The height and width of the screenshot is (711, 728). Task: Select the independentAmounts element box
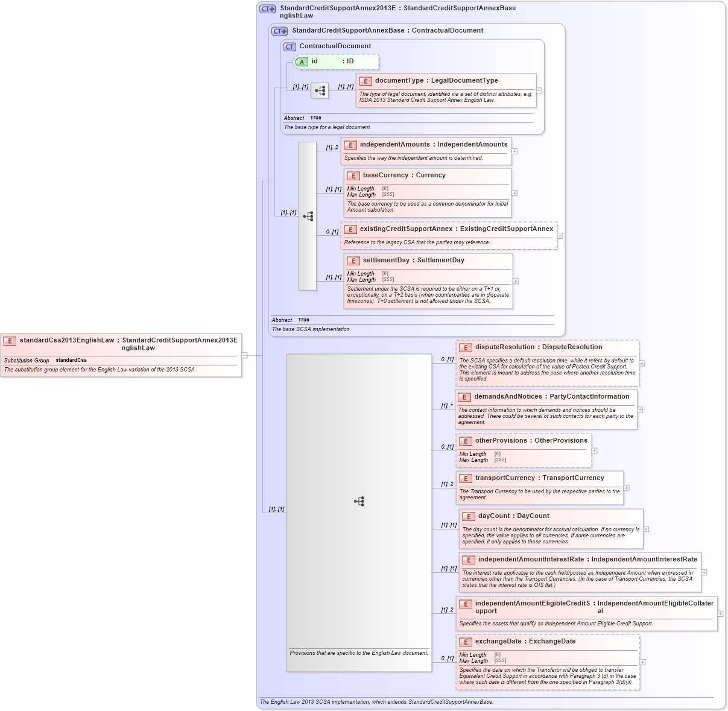click(426, 150)
